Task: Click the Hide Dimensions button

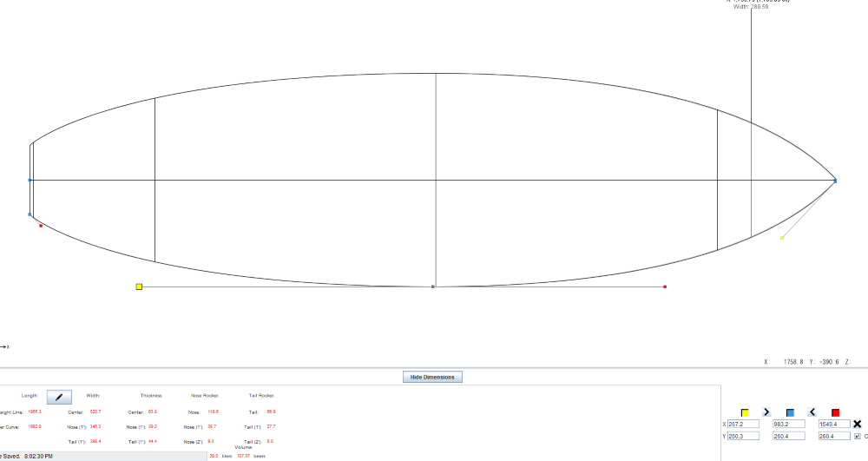Action: (x=433, y=377)
